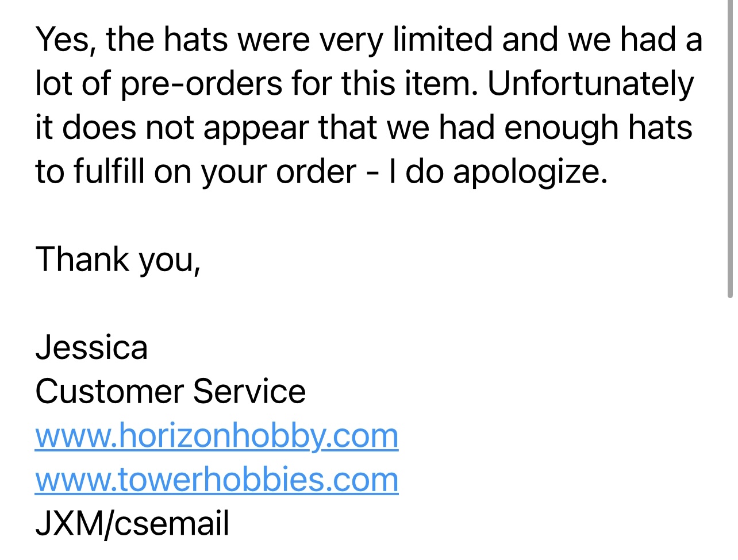Click the name "Jessica" in the signature
This screenshot has width=738, height=560.
coord(91,348)
